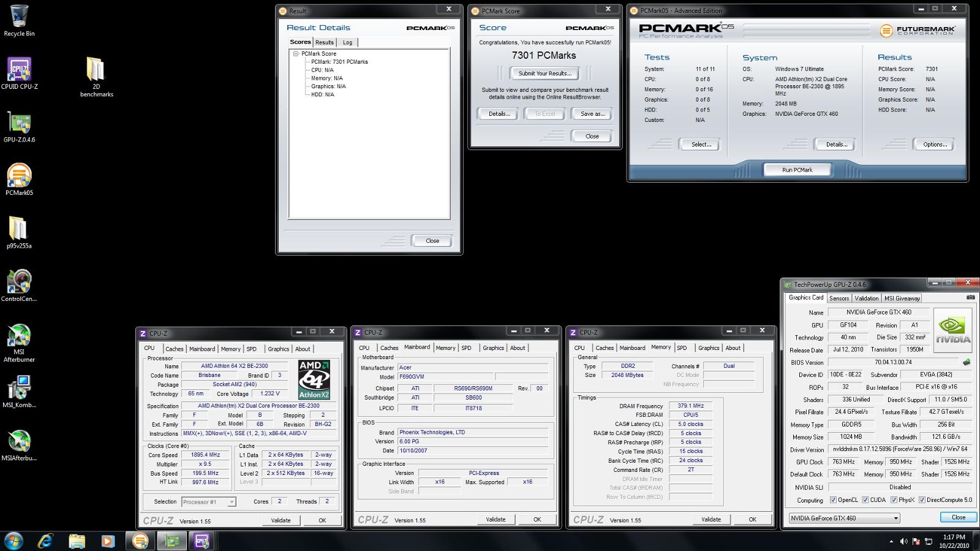This screenshot has width=980, height=551.
Task: Toggle the OpenCL checkbox in GPU-Z
Action: coord(833,500)
